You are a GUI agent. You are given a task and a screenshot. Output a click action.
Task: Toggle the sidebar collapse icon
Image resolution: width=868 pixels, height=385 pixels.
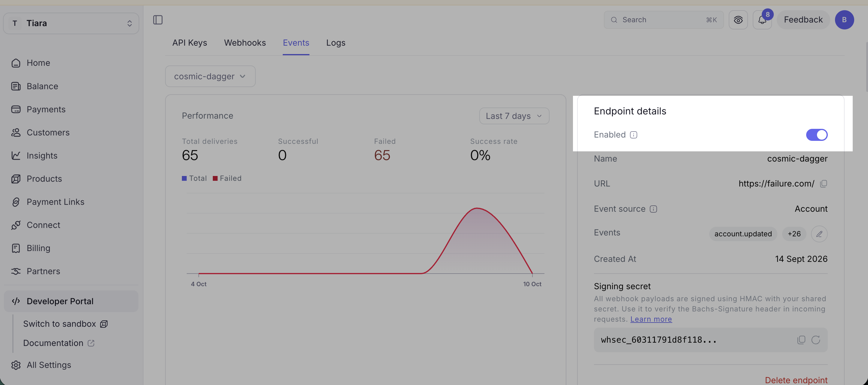click(158, 20)
